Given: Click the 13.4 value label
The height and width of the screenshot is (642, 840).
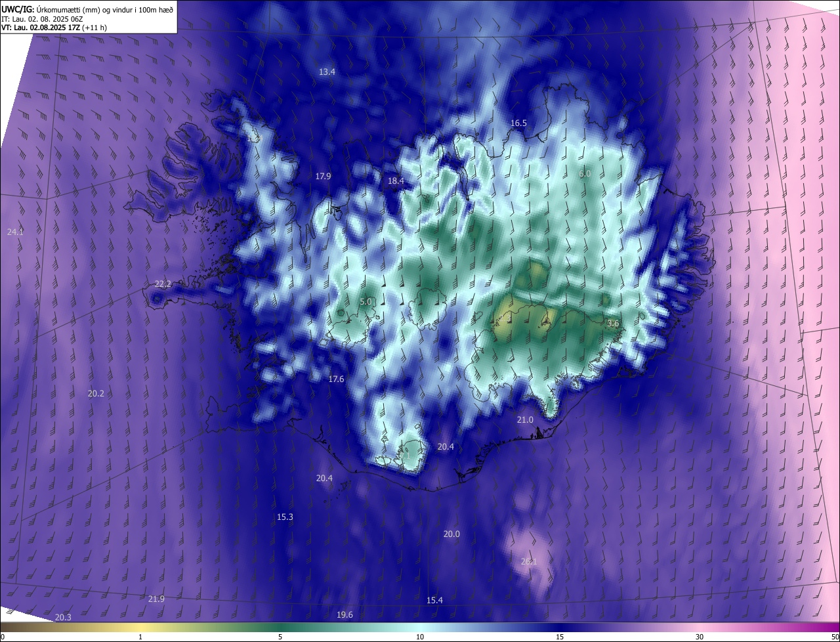Looking at the screenshot, I should pos(327,72).
